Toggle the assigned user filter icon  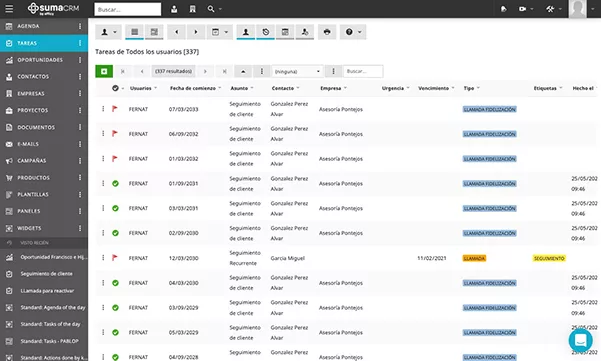305,32
